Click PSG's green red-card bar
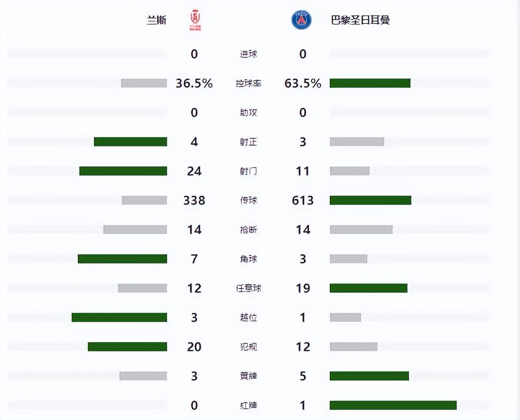520x420 pixels. [x=393, y=405]
